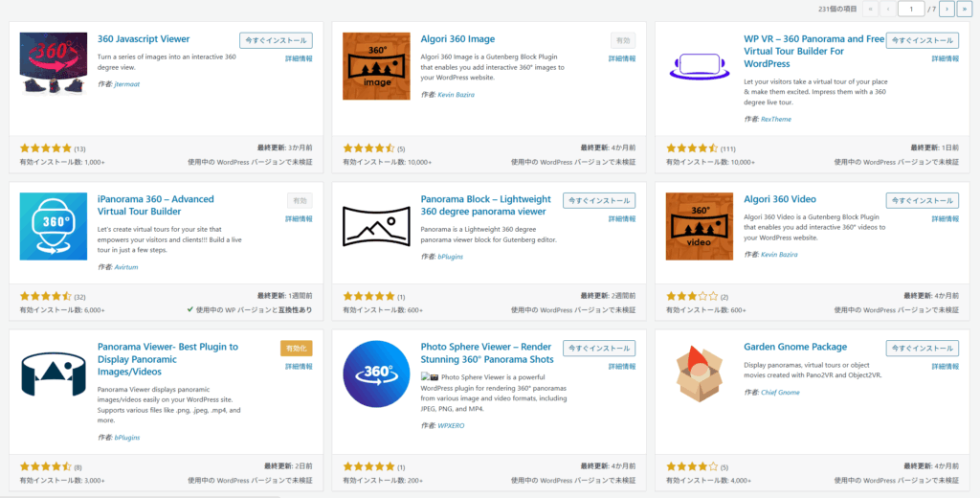Open details link for Algori 360 Image

tap(622, 58)
